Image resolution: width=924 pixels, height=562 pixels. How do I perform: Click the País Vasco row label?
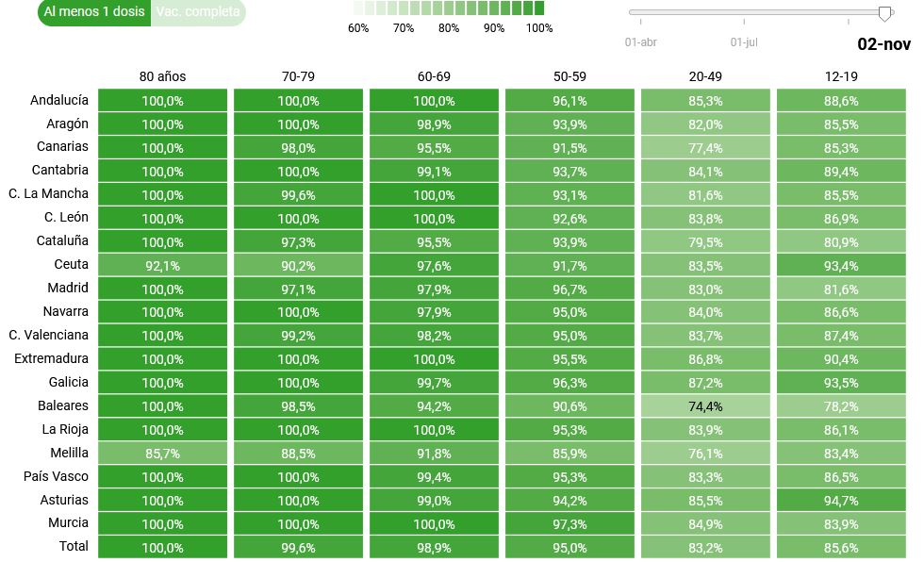[57, 476]
